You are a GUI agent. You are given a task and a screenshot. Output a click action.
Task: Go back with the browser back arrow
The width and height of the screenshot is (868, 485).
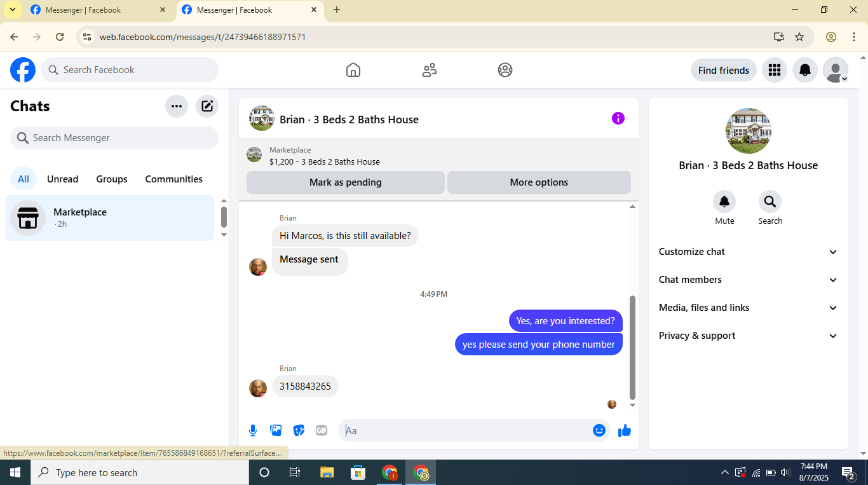(x=14, y=37)
